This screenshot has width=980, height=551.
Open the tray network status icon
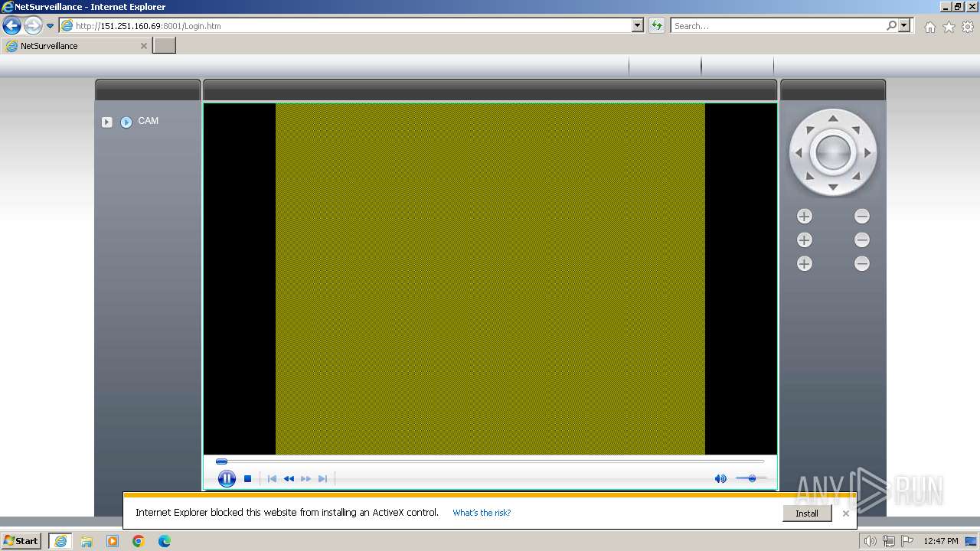coord(889,541)
